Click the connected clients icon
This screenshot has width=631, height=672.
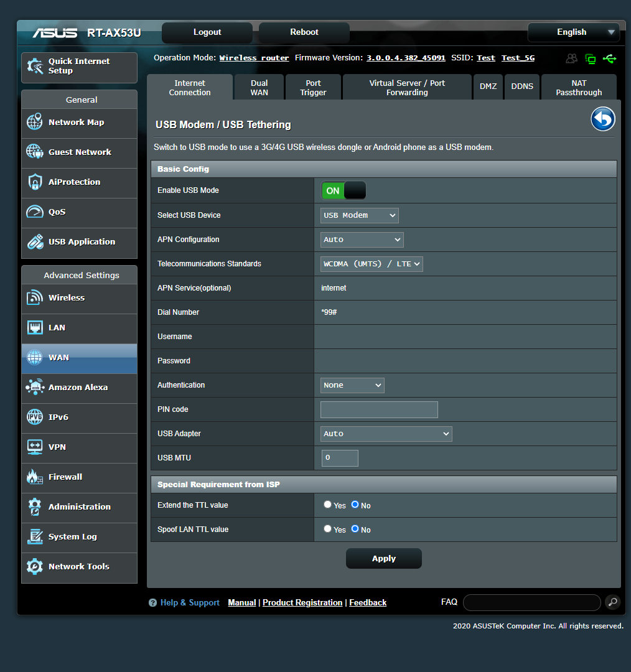click(x=571, y=58)
